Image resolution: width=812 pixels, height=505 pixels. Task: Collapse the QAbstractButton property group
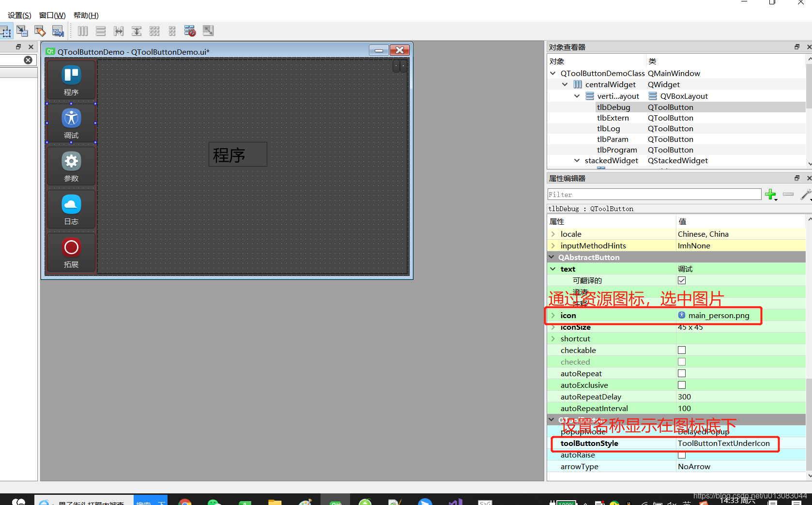point(552,257)
